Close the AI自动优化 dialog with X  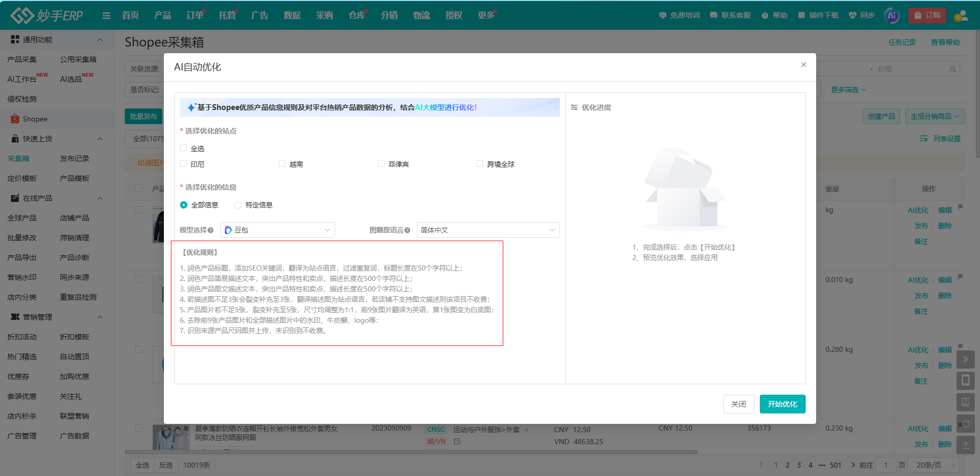(x=804, y=65)
